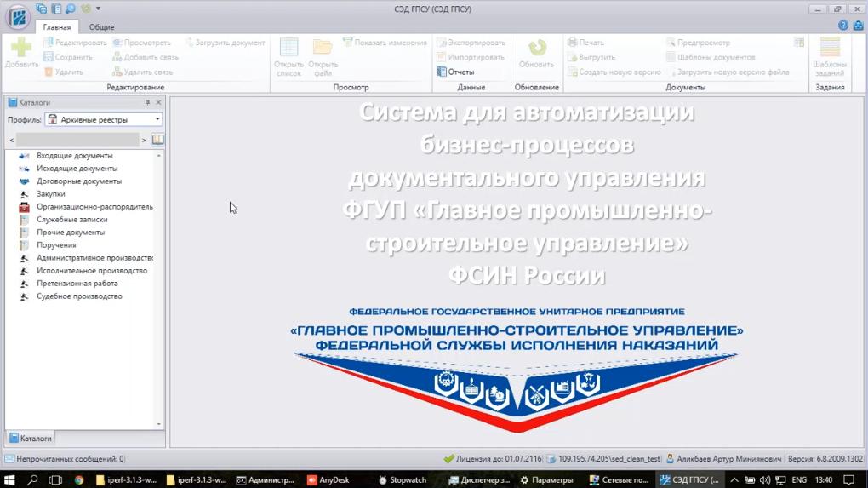Switch to the Общие ribbon tab
Screen dimensions: 868x488
[102, 26]
